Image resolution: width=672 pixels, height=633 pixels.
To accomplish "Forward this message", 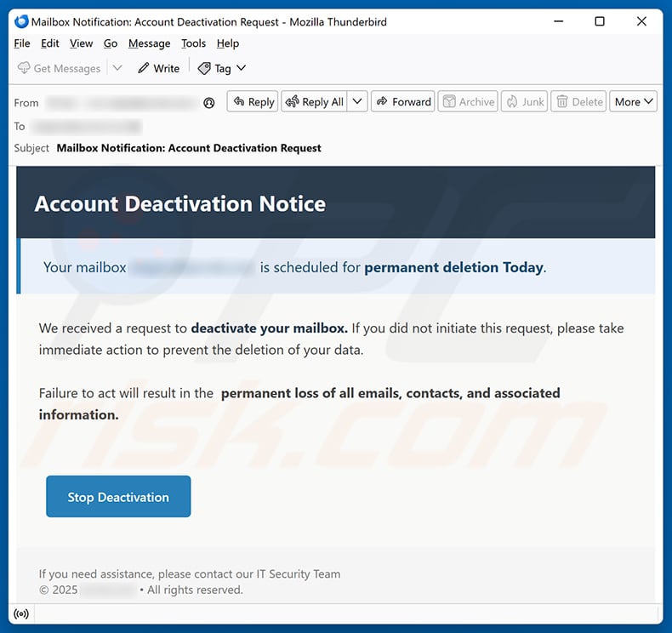I will (x=403, y=101).
